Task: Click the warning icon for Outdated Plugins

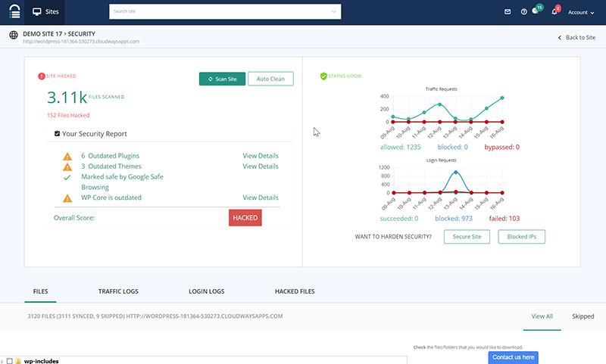Action: [67, 157]
